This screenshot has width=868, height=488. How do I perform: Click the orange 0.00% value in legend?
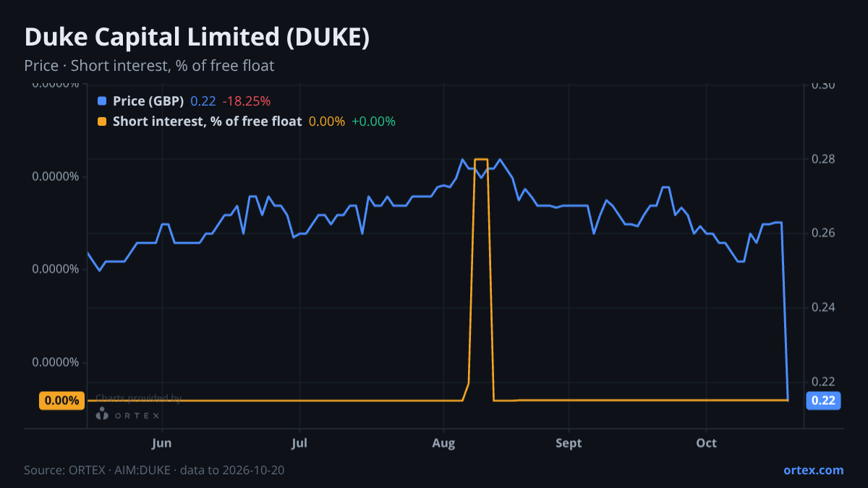[327, 121]
